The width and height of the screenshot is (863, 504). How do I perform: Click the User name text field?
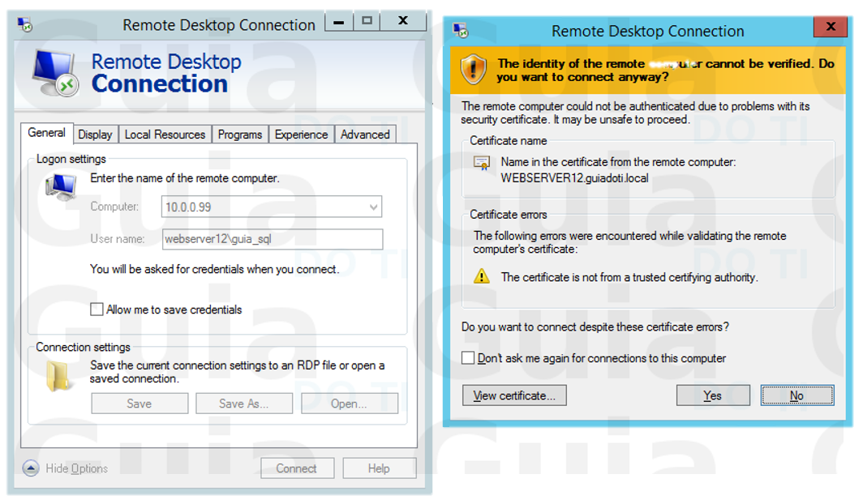click(x=272, y=239)
